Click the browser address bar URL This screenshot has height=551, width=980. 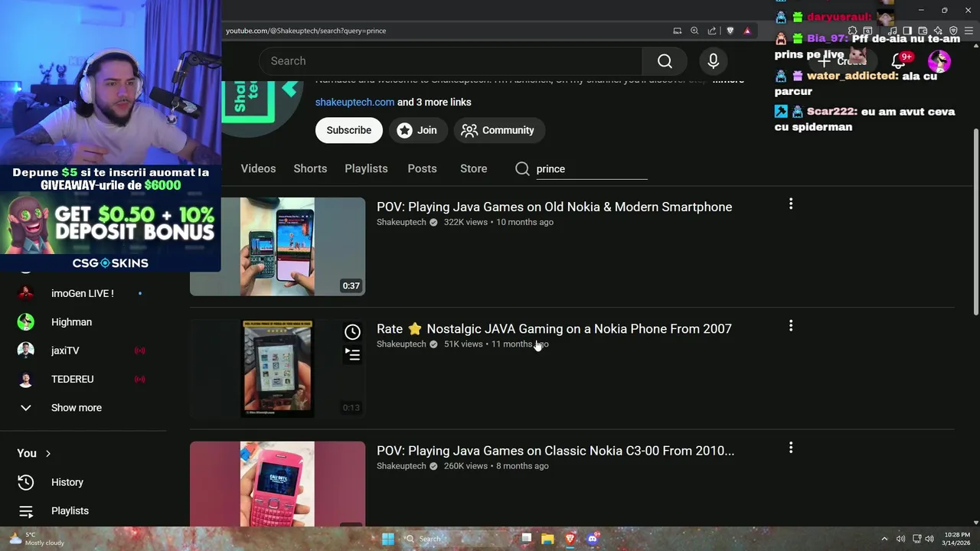click(305, 31)
